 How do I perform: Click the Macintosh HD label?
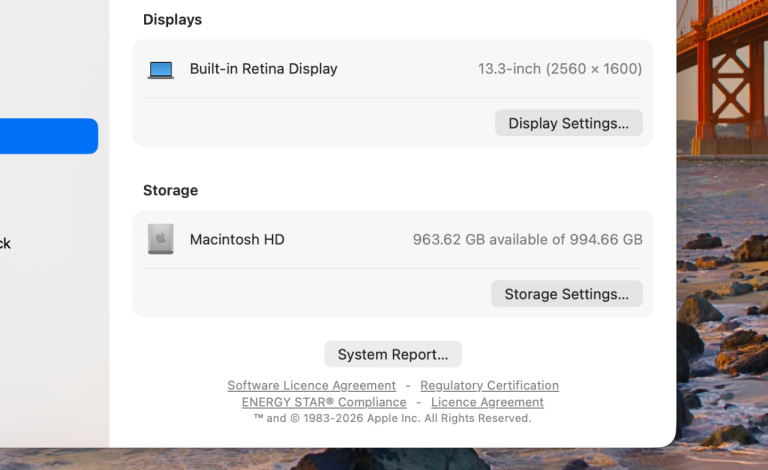point(237,239)
